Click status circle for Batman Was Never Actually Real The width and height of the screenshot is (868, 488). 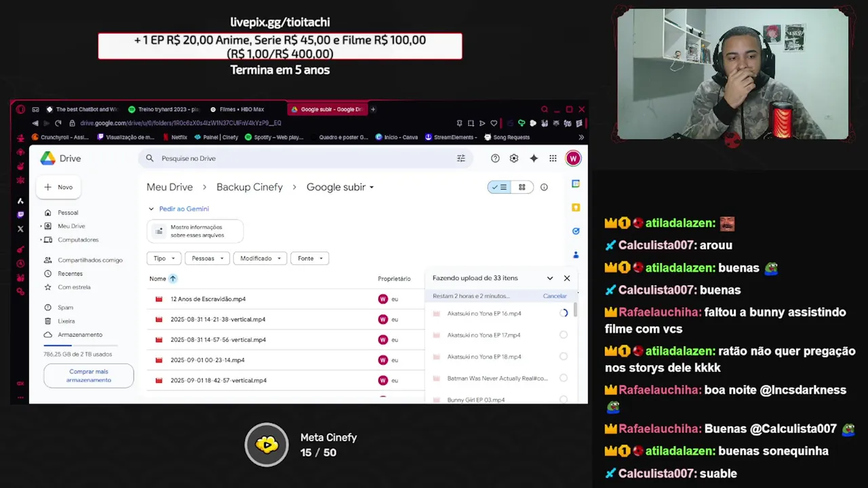[564, 378]
